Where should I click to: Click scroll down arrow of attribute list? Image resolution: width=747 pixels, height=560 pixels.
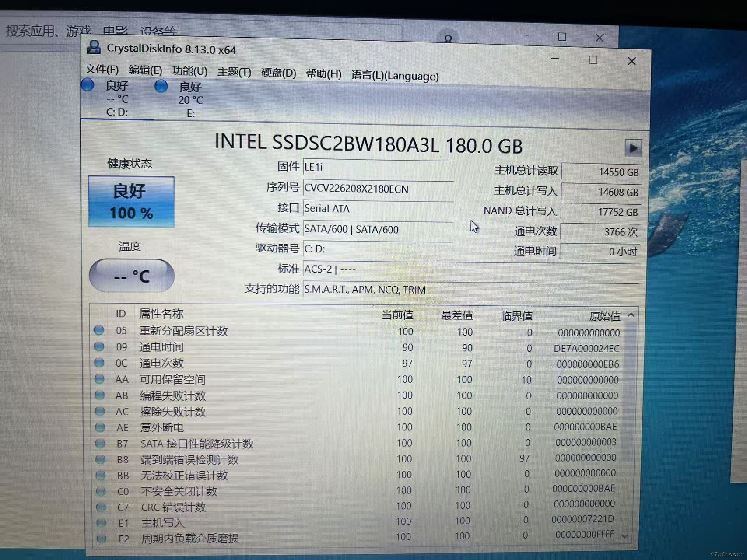624,536
